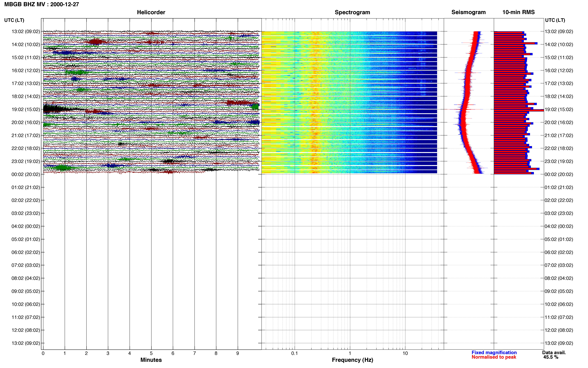
Task: Click the Frequency (Hz) x-axis label
Action: (352, 360)
